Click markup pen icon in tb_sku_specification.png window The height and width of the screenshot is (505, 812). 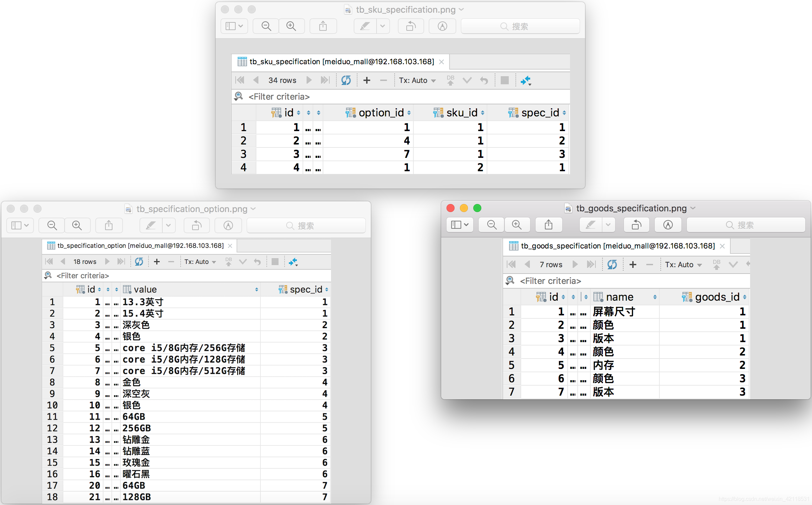(365, 26)
